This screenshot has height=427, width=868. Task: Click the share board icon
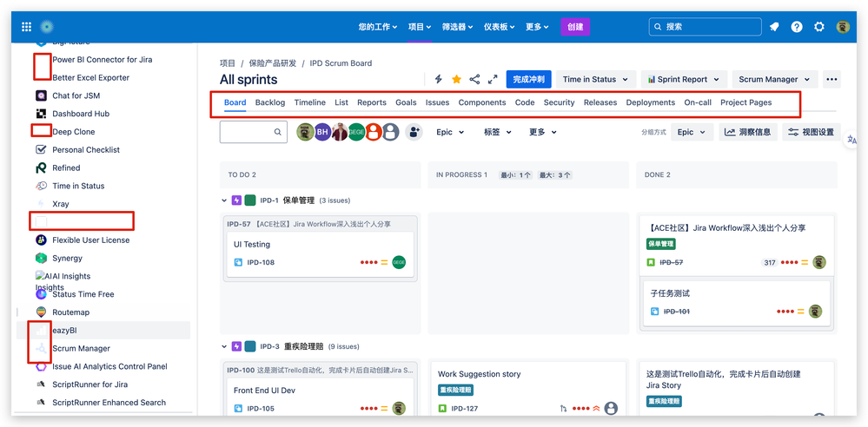click(474, 79)
